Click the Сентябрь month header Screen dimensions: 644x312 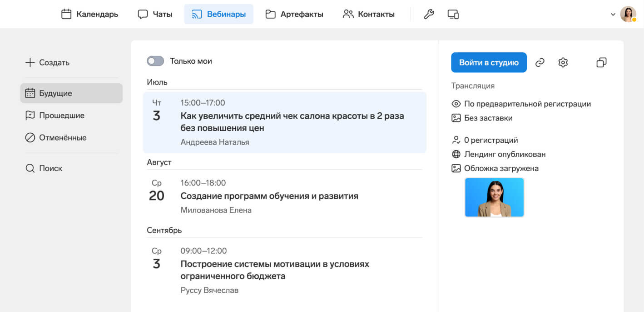[164, 230]
